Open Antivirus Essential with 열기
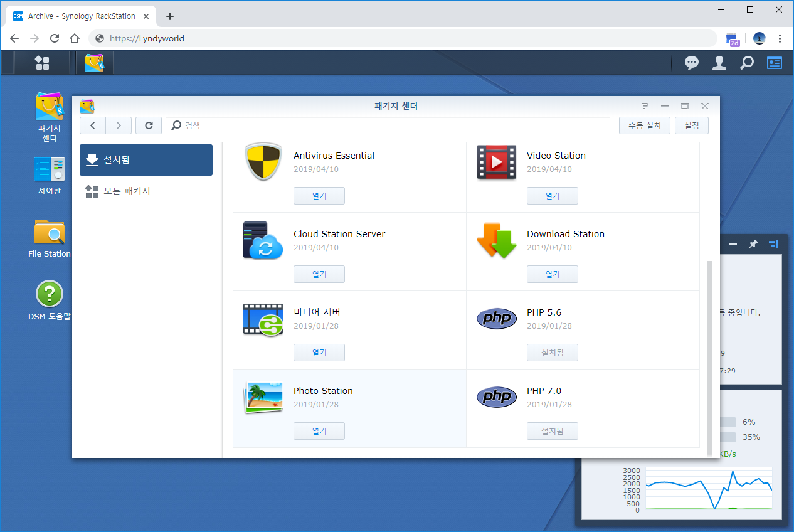The width and height of the screenshot is (794, 532). pos(319,196)
